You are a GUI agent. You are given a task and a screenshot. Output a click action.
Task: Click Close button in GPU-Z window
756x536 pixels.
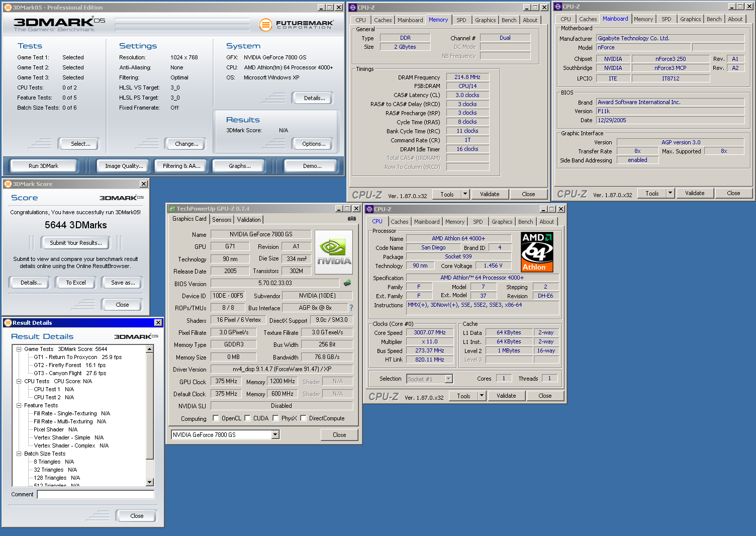339,435
